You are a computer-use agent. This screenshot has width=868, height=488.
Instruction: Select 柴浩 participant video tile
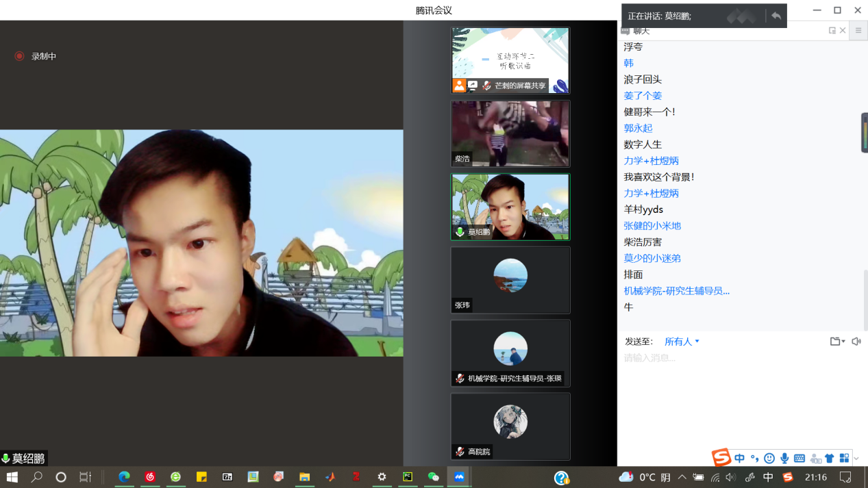tap(510, 133)
